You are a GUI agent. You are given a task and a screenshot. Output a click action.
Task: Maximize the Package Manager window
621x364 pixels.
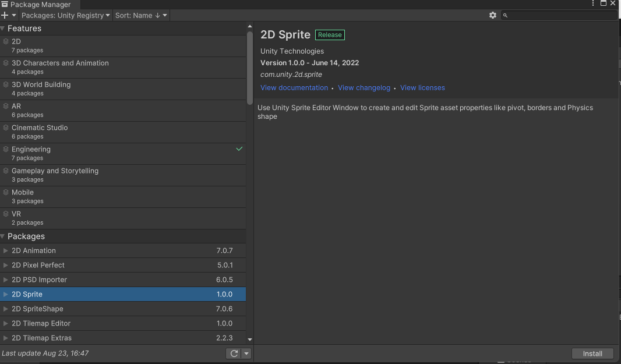603,3
